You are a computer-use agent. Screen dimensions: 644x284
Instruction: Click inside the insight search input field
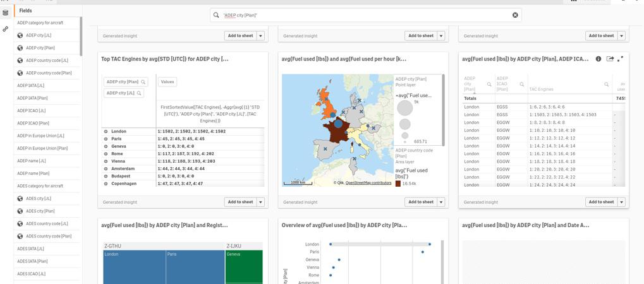pos(365,15)
